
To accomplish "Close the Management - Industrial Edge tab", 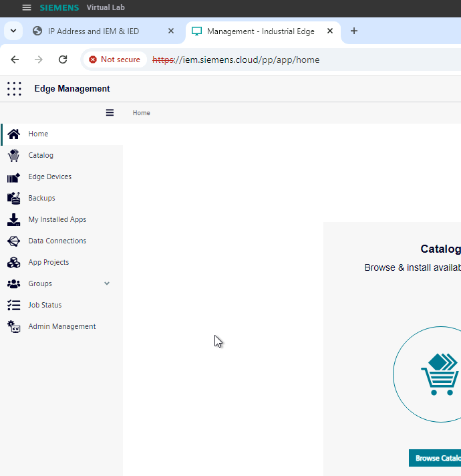I will coord(330,31).
